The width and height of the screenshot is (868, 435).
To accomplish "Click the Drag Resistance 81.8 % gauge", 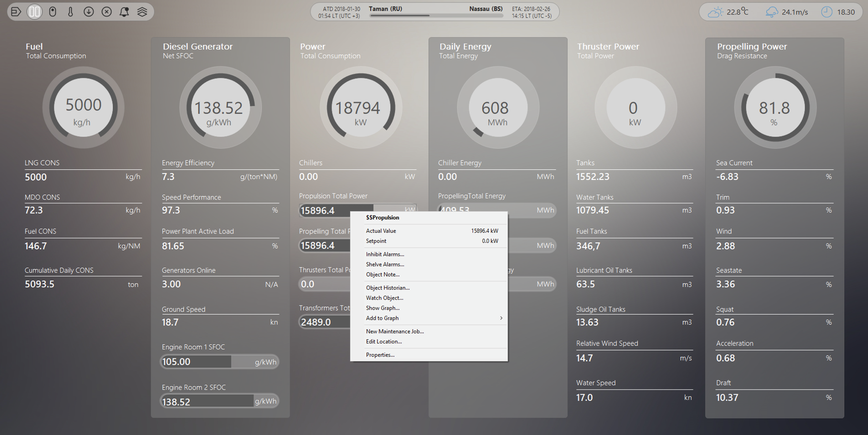I will (x=775, y=107).
